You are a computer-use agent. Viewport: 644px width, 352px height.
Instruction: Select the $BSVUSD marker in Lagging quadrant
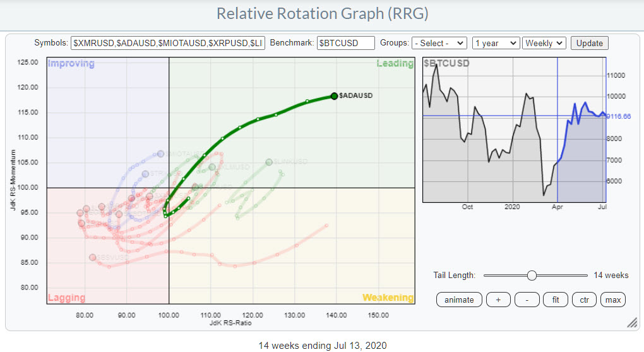click(93, 257)
